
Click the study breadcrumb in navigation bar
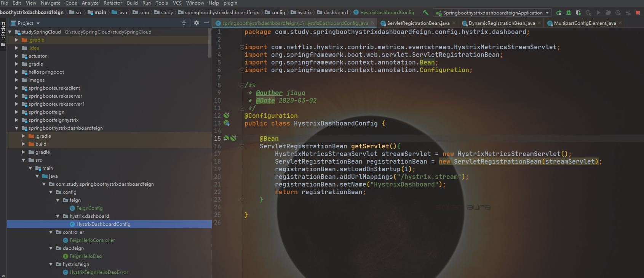pyautogui.click(x=163, y=13)
